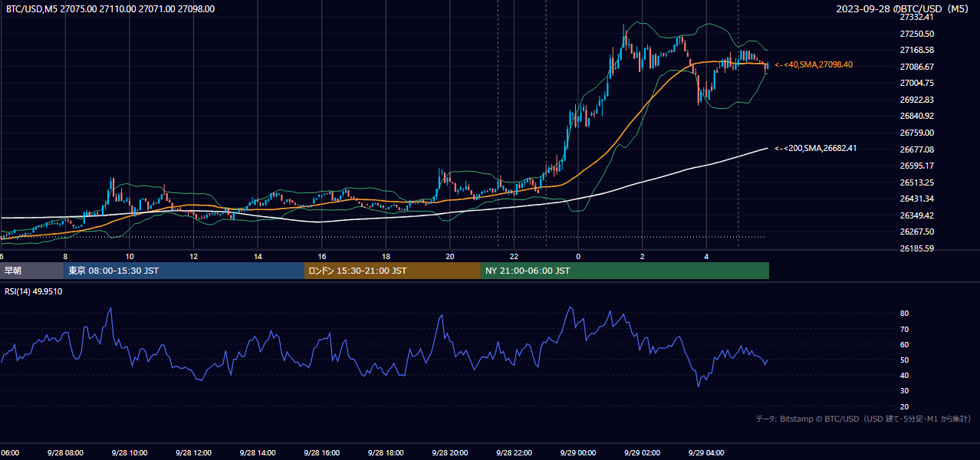Image resolution: width=980 pixels, height=460 pixels.
Task: Click price axis value 26759.00
Action: (916, 133)
